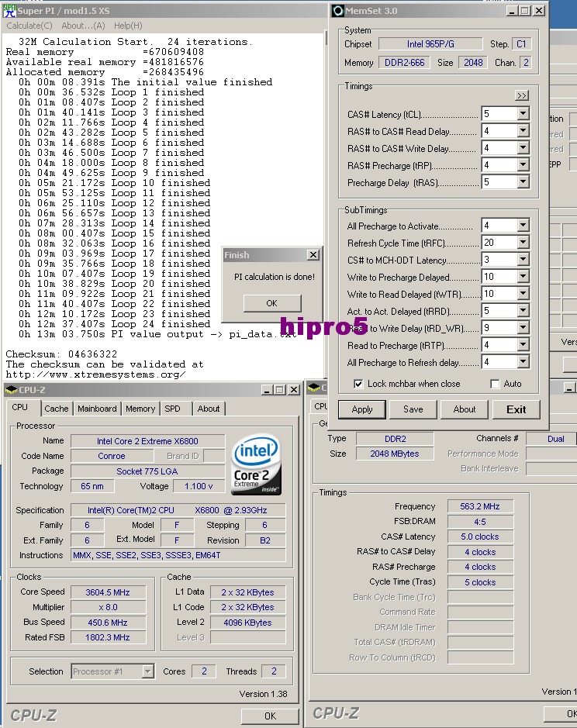Click the FSB:DRAM ratio value 4:5
Screen dimensions: 577x728
[480, 522]
